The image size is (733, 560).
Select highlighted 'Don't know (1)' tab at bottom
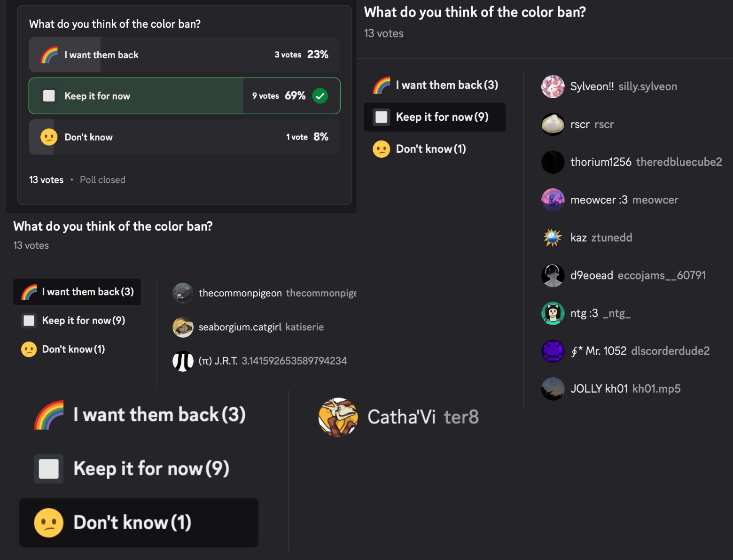coord(139,522)
